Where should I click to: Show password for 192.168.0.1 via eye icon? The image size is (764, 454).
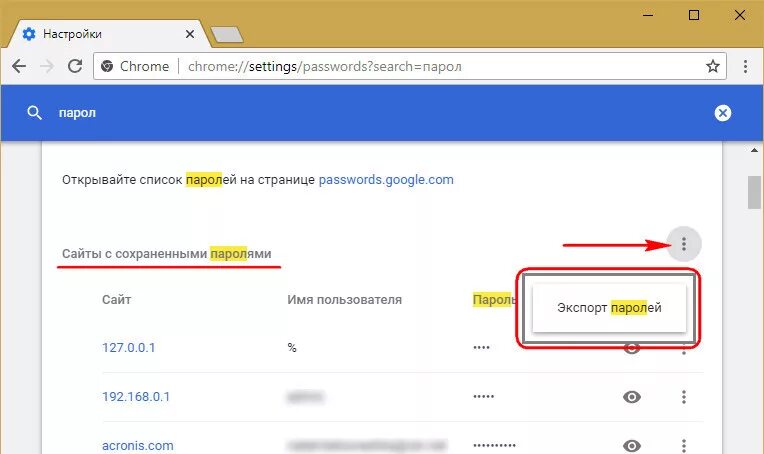[632, 397]
